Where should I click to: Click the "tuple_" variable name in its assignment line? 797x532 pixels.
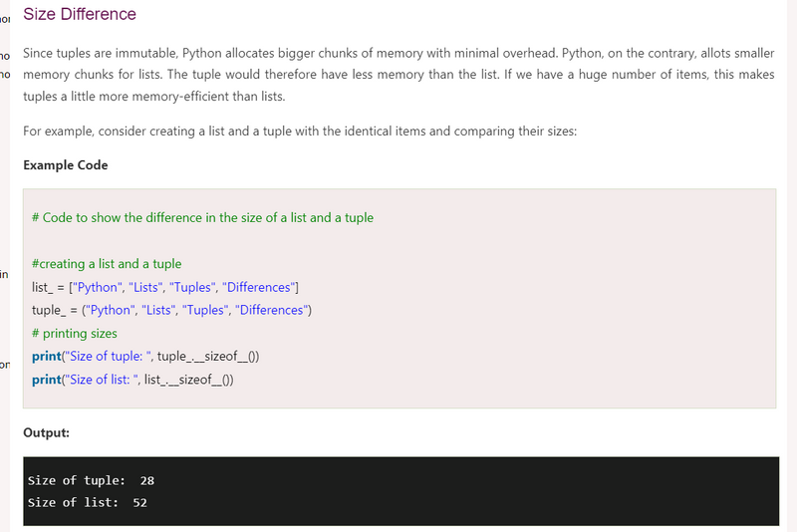48,310
